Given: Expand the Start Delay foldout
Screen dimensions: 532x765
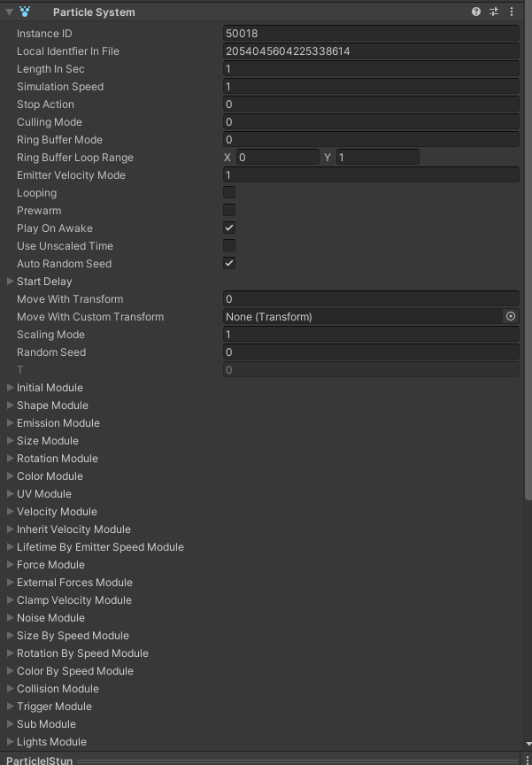Looking at the screenshot, I should (11, 282).
